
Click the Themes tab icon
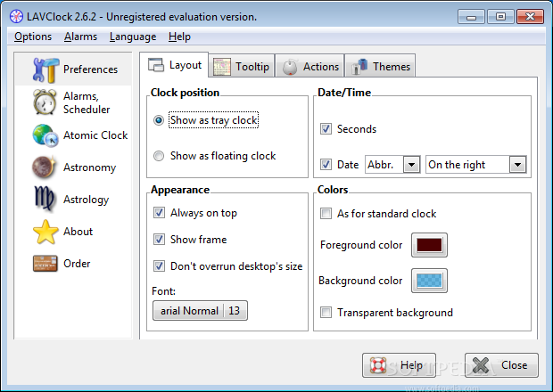tap(359, 67)
